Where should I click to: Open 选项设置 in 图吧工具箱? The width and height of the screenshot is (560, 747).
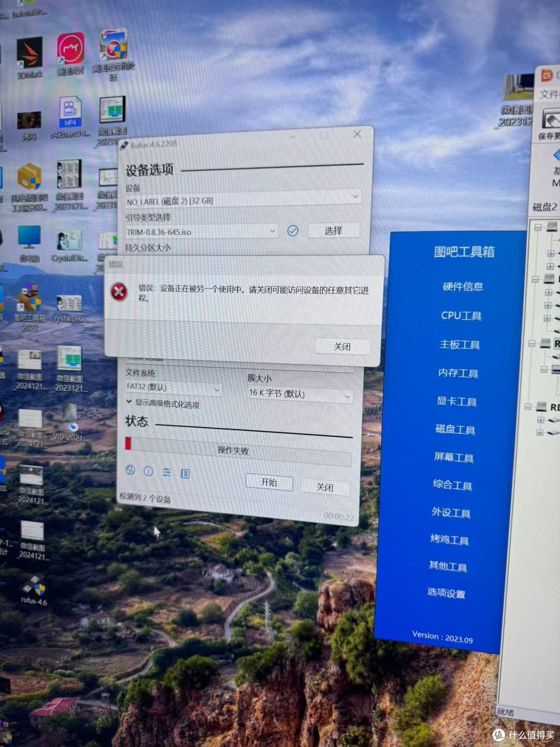click(x=446, y=593)
